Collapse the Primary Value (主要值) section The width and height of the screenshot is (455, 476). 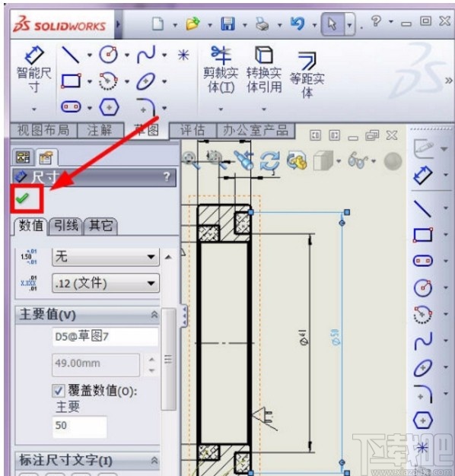154,315
